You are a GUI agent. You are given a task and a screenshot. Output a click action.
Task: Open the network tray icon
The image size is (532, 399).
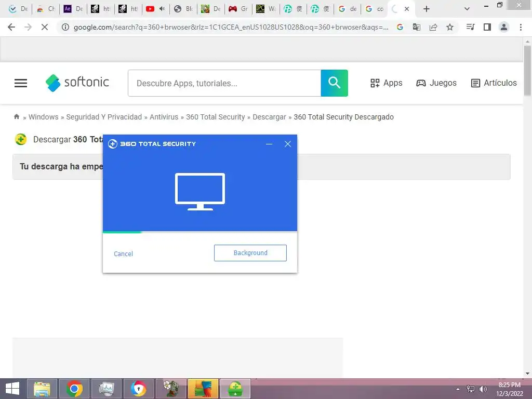[471, 389]
